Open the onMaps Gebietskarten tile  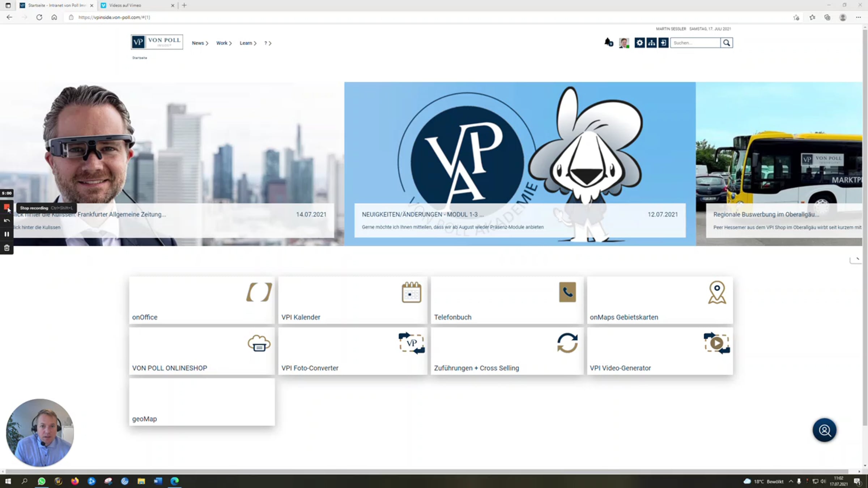[660, 300]
